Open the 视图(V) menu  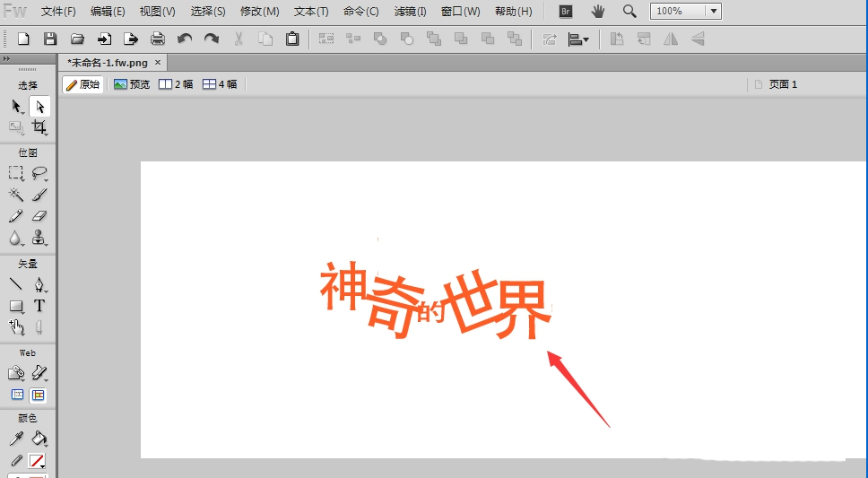158,11
